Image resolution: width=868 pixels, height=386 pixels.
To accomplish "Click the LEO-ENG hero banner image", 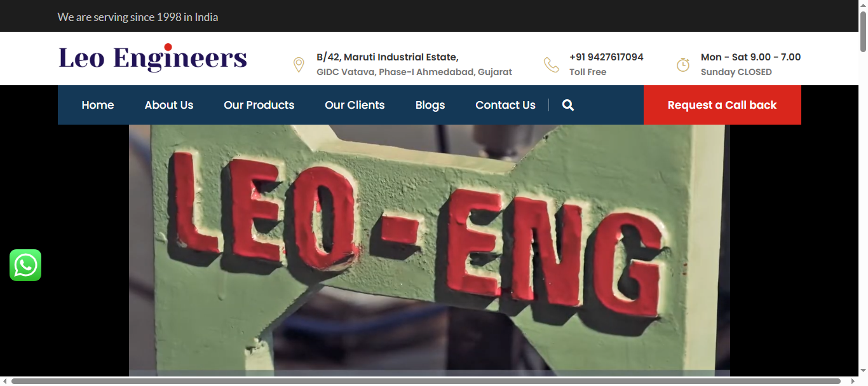I will (x=429, y=248).
